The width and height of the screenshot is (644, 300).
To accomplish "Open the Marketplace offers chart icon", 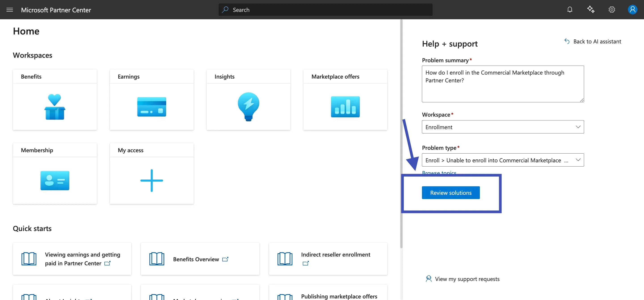I will [x=345, y=107].
